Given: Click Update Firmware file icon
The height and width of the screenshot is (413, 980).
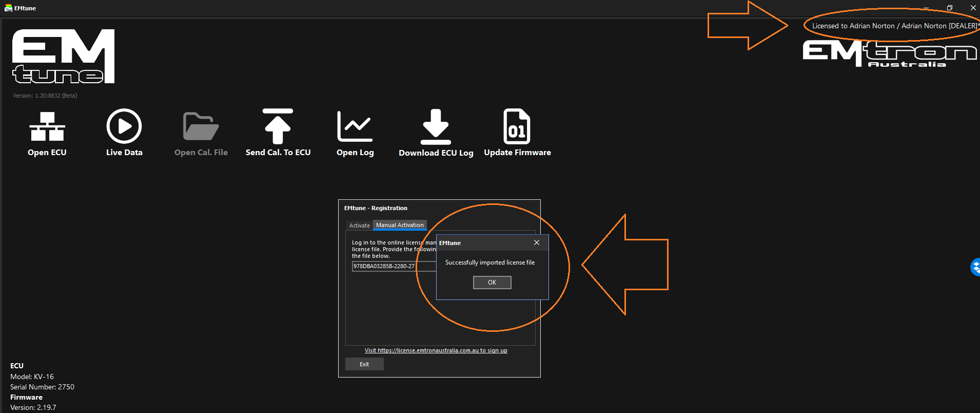Looking at the screenshot, I should (x=517, y=126).
